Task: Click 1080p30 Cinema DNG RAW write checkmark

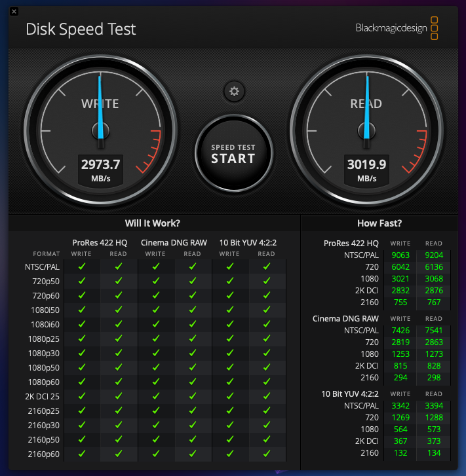Action: (156, 354)
